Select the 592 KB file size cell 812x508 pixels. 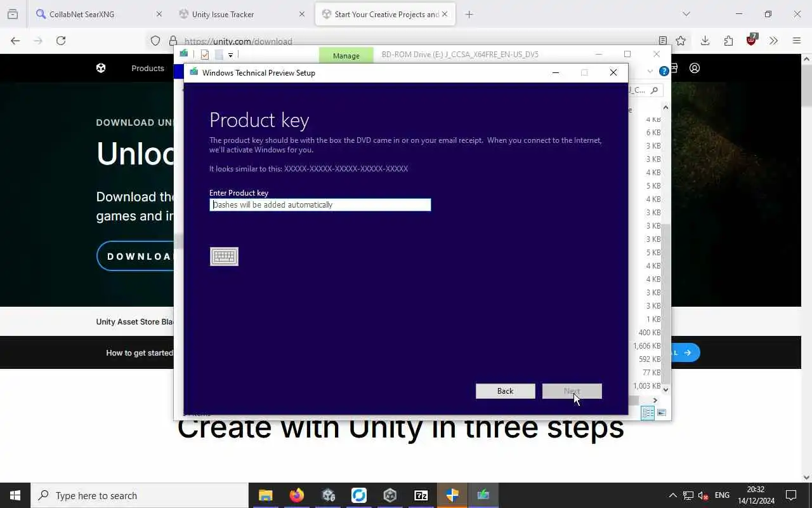[x=650, y=359]
